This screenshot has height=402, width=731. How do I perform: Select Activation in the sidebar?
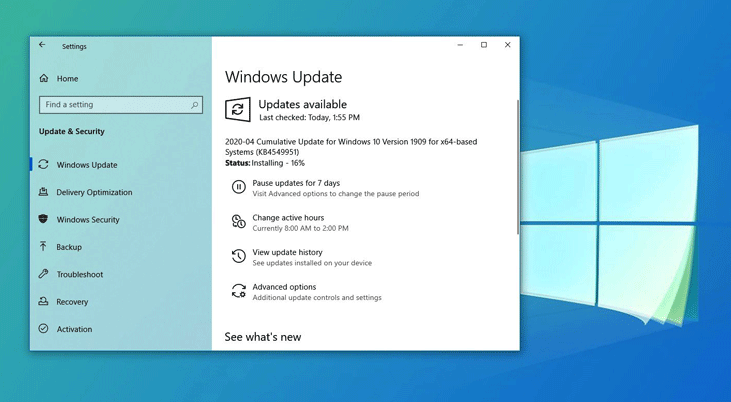tap(74, 329)
